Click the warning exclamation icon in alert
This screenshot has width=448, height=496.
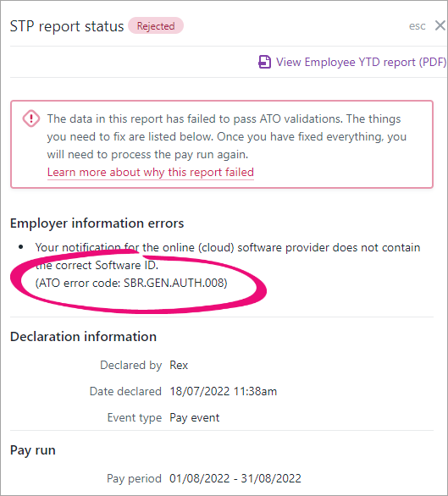31,118
